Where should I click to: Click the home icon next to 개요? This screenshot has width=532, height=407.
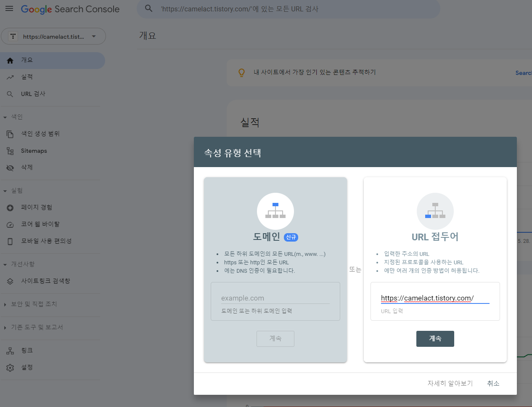10,61
